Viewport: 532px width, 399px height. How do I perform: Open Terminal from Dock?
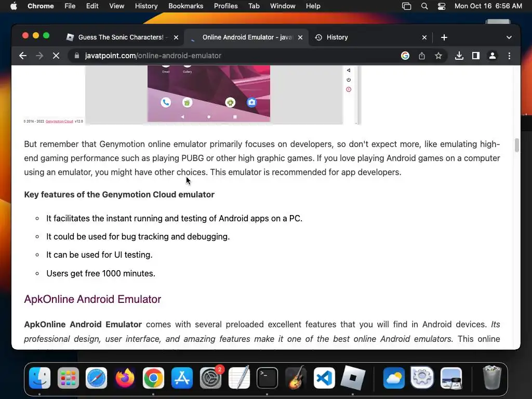point(267,378)
